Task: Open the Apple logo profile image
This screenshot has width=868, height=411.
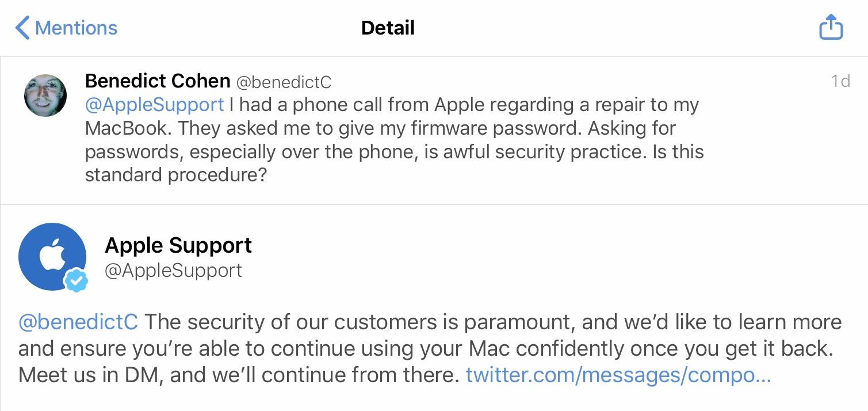Action: (x=52, y=256)
